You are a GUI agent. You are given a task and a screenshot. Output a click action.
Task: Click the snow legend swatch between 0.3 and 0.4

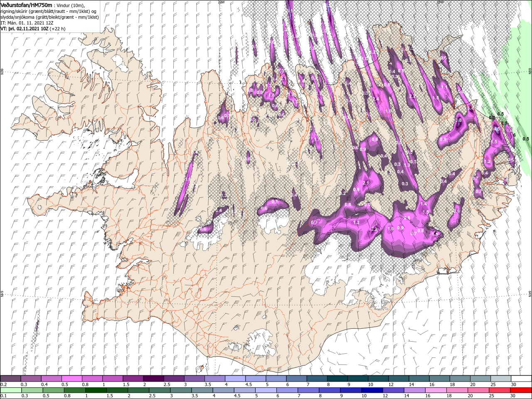(31, 379)
